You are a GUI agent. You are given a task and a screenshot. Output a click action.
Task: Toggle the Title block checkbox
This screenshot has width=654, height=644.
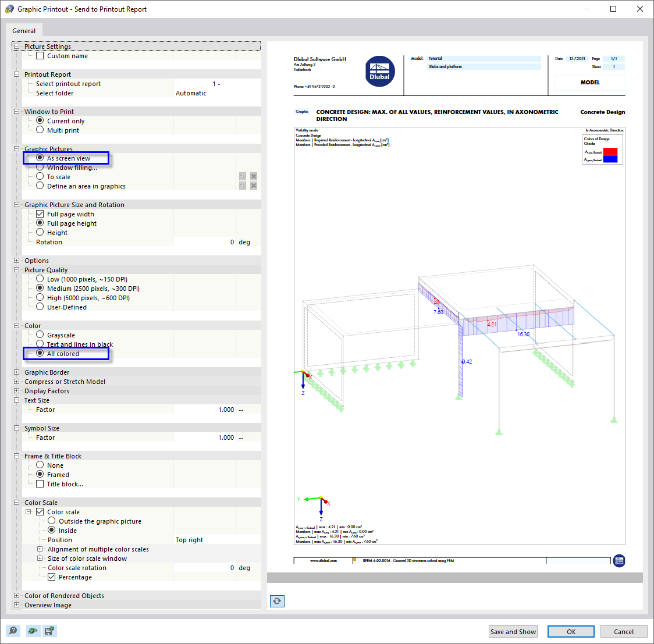pyautogui.click(x=40, y=484)
